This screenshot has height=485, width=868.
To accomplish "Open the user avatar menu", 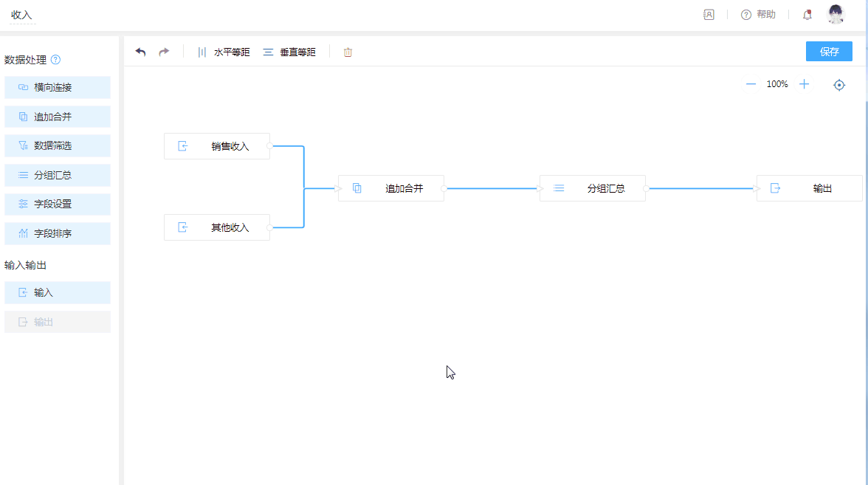I will (836, 15).
